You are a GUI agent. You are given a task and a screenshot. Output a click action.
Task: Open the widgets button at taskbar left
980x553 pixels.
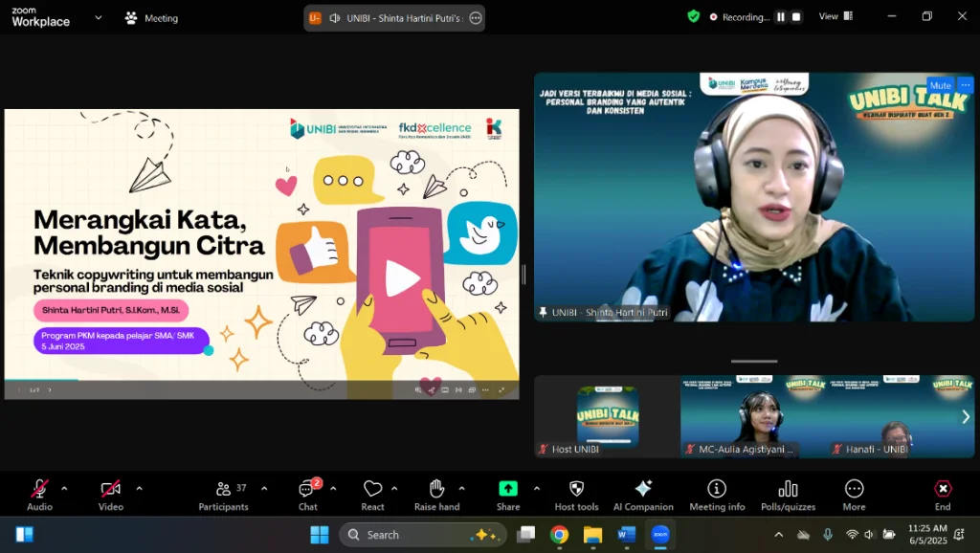pyautogui.click(x=24, y=535)
